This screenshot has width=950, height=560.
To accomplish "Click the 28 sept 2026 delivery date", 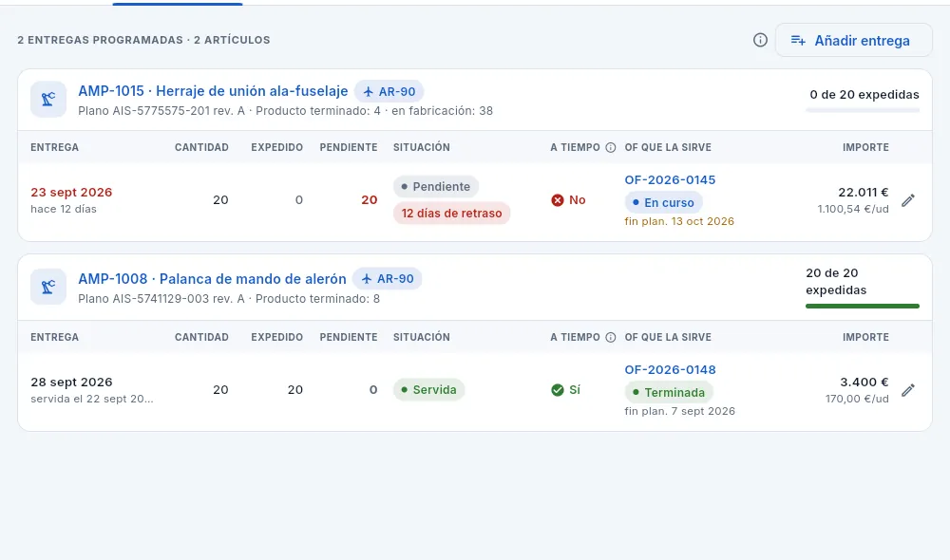I will (71, 382).
